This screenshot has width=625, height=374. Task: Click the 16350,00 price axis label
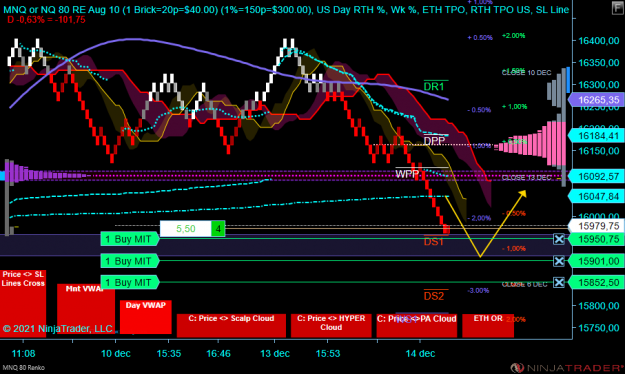599,63
